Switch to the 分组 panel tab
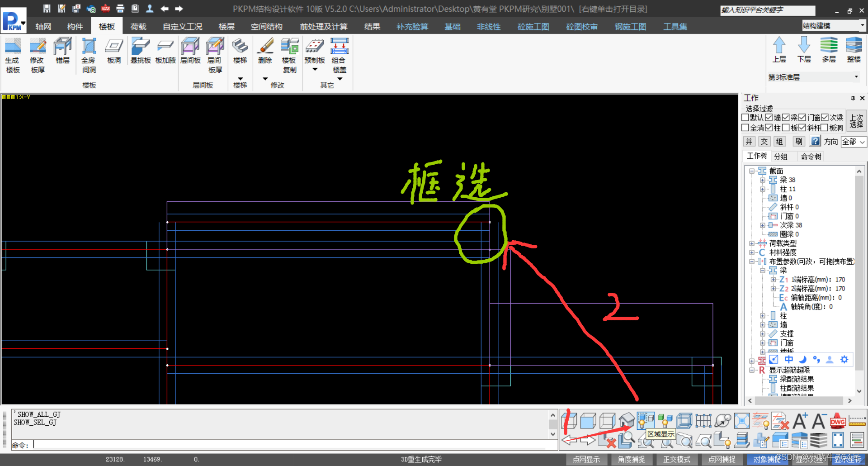The height and width of the screenshot is (466, 868). pyautogui.click(x=781, y=157)
